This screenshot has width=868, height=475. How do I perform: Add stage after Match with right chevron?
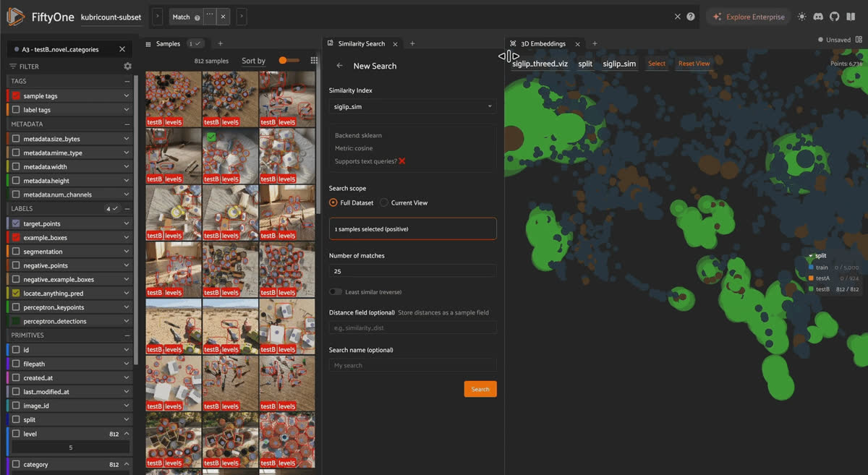pos(242,17)
